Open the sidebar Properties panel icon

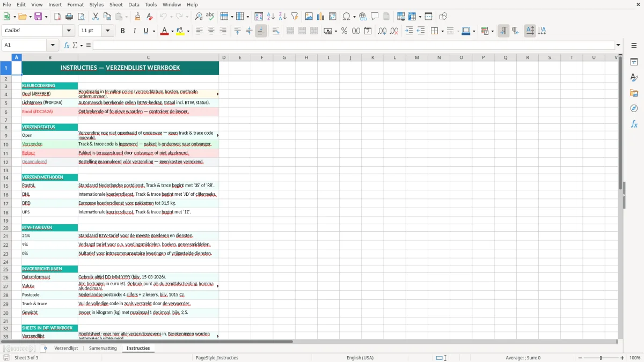tap(634, 62)
